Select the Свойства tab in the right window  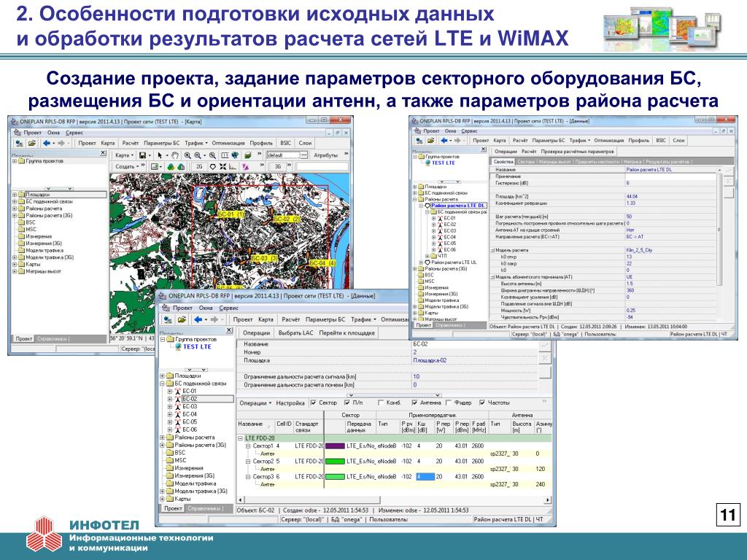pos(503,162)
